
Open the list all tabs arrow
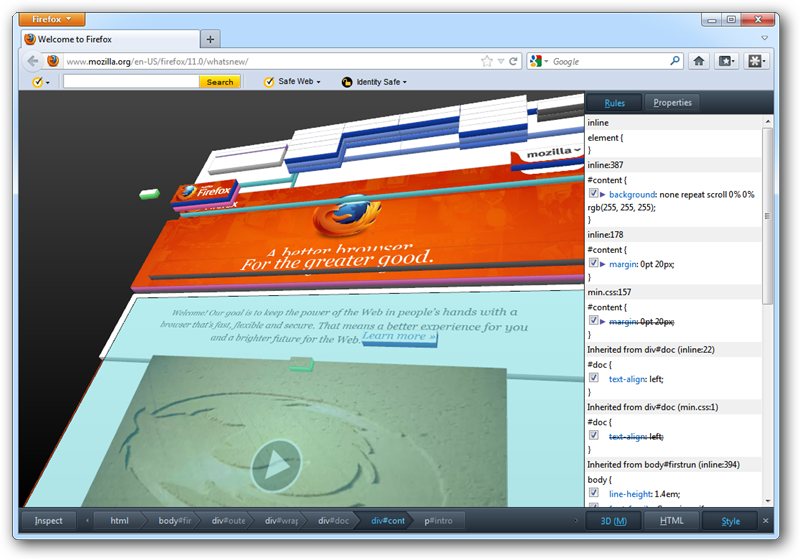(764, 38)
